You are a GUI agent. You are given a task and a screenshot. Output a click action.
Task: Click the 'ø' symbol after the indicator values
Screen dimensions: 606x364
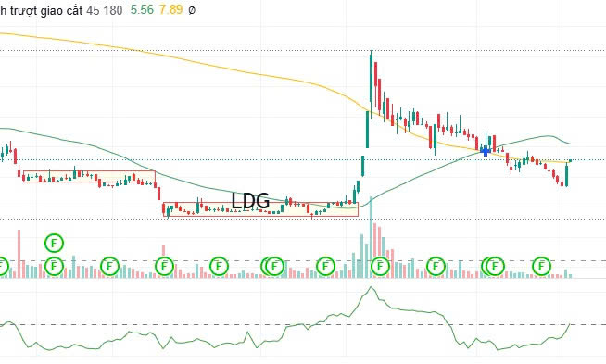192,10
